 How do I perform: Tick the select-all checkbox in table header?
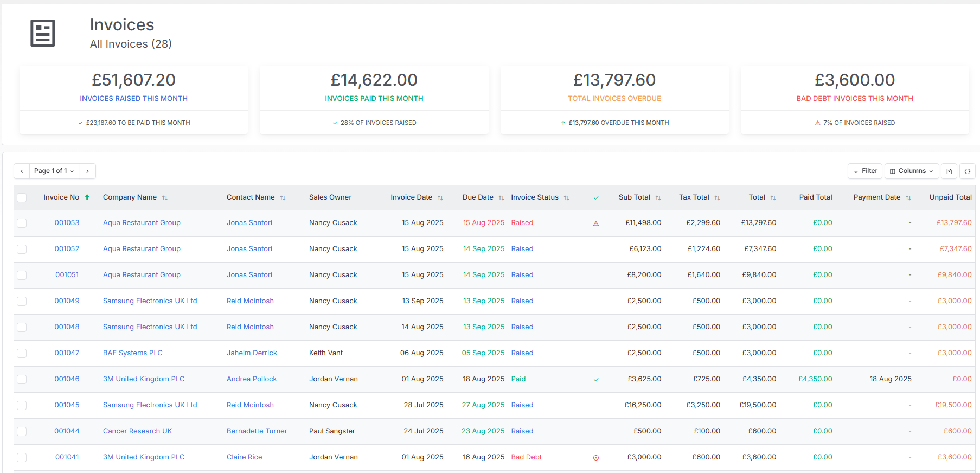pyautogui.click(x=22, y=197)
